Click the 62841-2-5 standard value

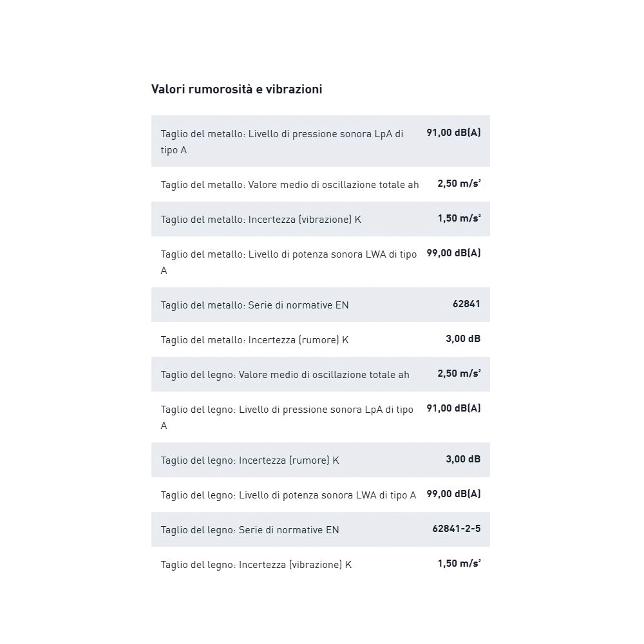click(x=456, y=529)
